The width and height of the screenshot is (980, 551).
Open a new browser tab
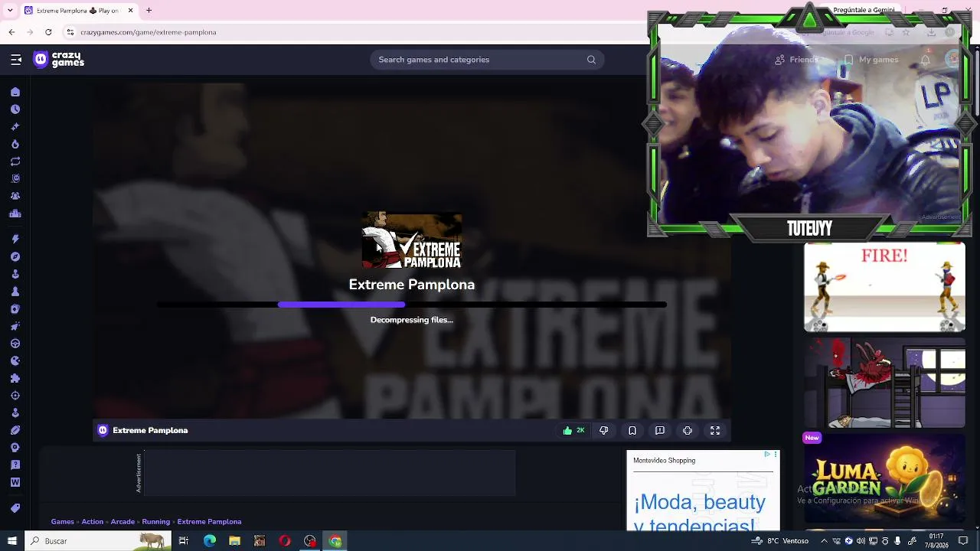click(x=149, y=11)
